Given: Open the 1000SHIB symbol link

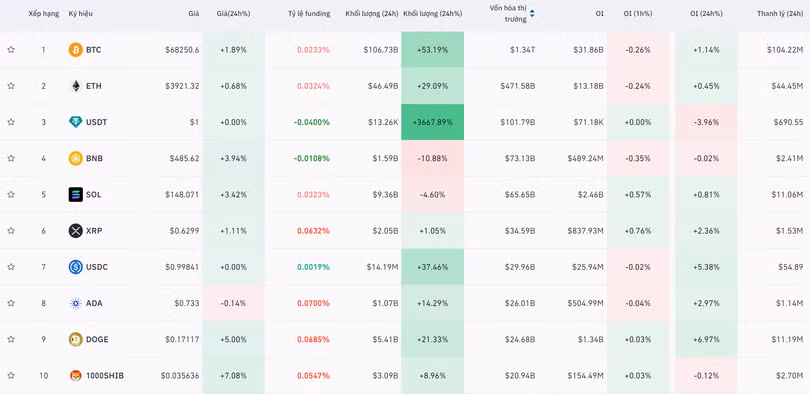Looking at the screenshot, I should 105,375.
